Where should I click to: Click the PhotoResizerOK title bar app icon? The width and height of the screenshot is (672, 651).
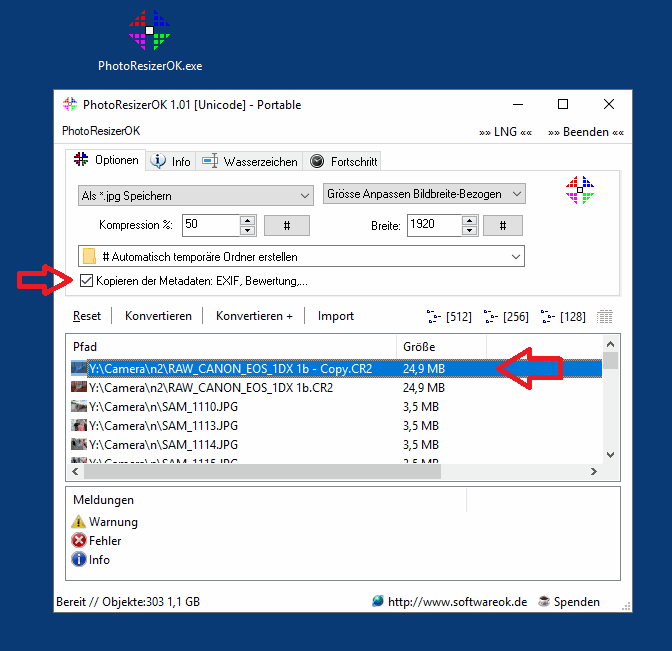click(x=69, y=104)
